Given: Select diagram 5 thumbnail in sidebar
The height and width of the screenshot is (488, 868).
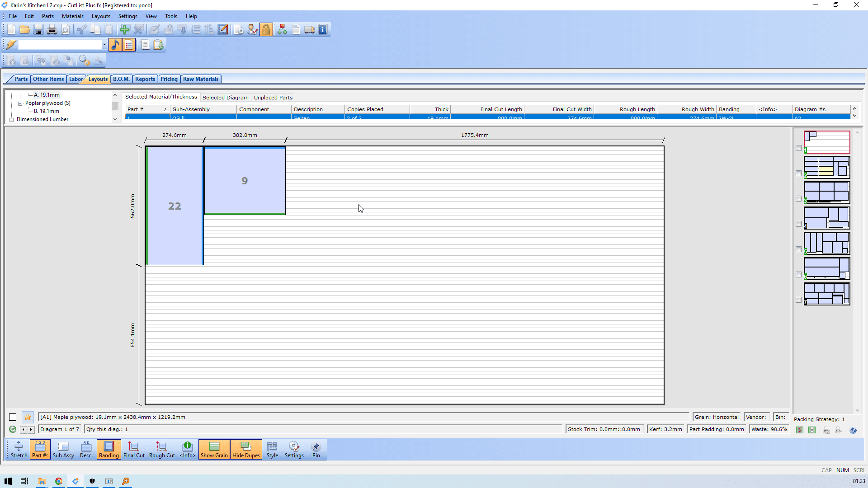Looking at the screenshot, I should [827, 244].
